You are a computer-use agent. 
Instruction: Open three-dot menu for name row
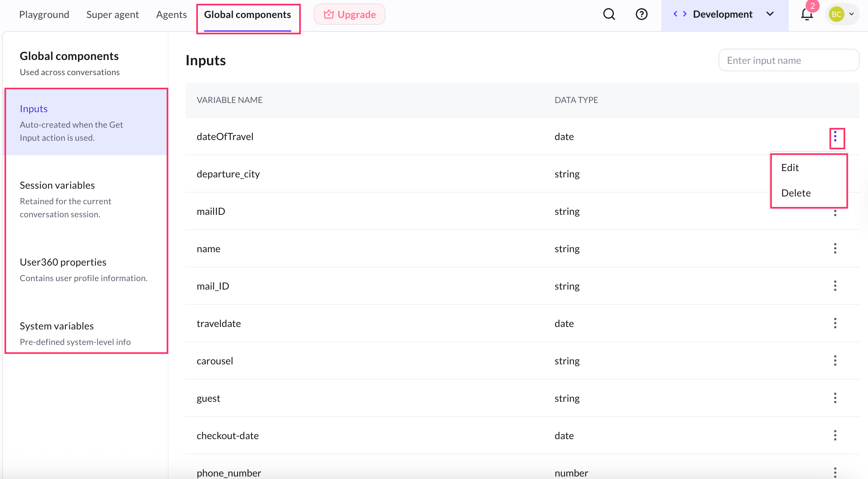(x=835, y=249)
